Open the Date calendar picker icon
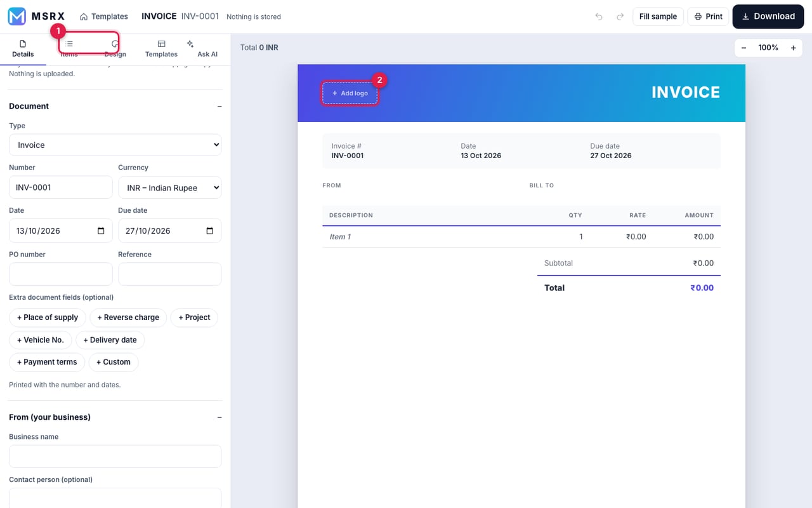812x508 pixels. click(101, 231)
